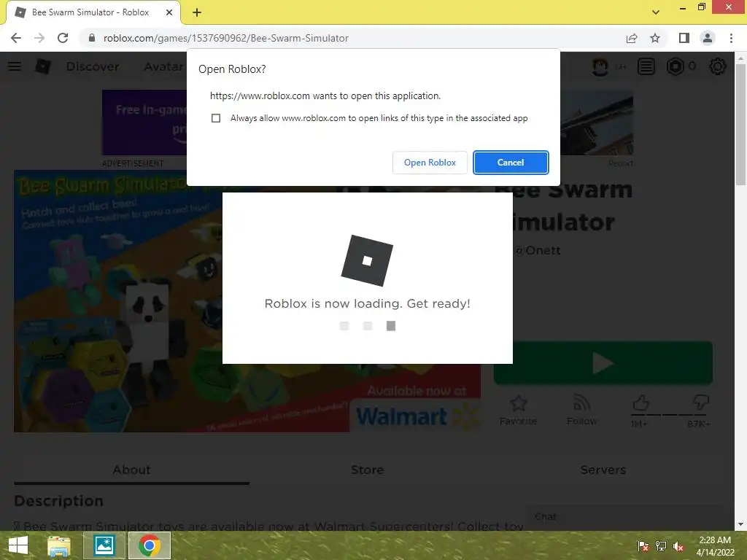The width and height of the screenshot is (747, 560).
Task: Click the scrollbar down arrow
Action: coord(741,524)
